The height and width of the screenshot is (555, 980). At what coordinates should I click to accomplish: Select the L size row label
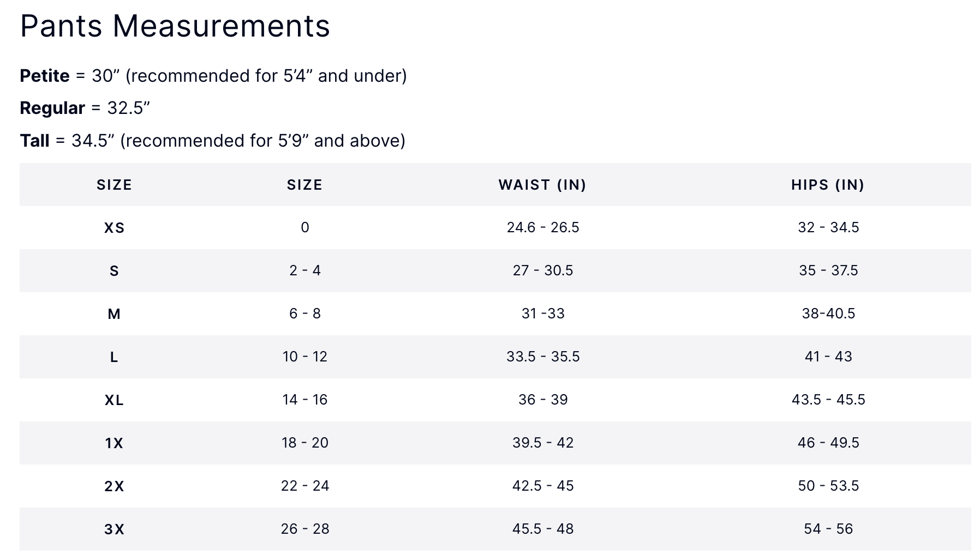pos(114,357)
